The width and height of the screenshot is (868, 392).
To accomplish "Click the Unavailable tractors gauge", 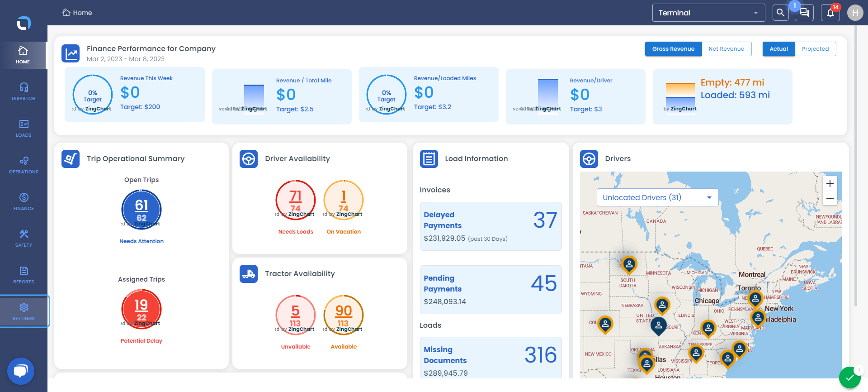I will (296, 315).
